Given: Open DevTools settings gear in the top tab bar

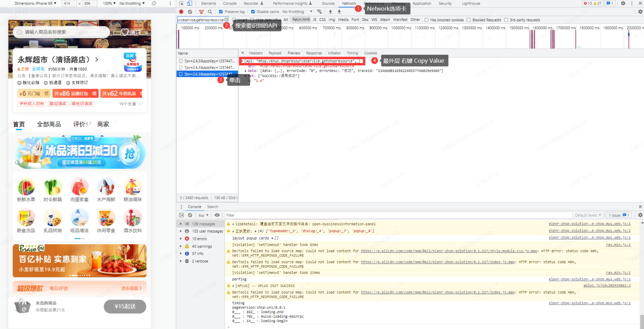Looking at the screenshot, I should click(x=623, y=3).
